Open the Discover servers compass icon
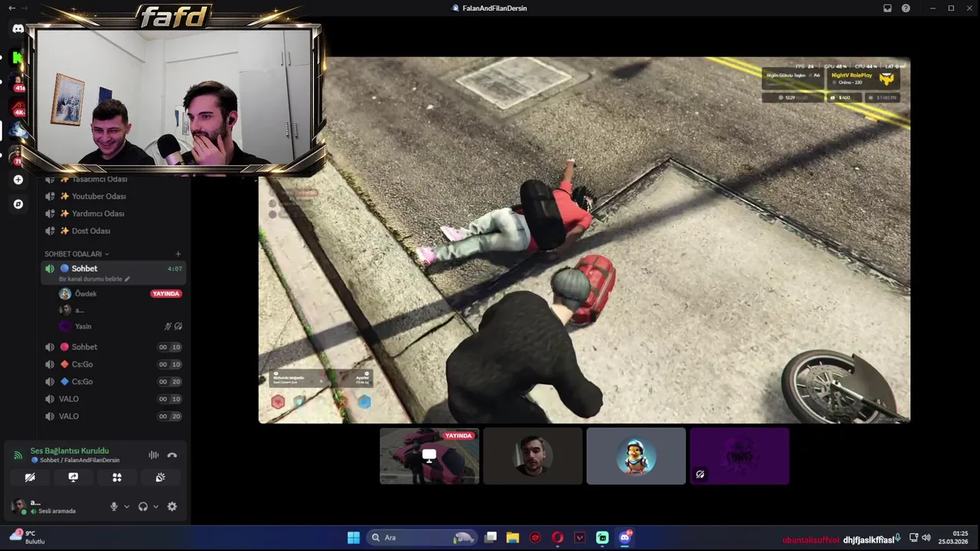The image size is (980, 551). (x=18, y=204)
